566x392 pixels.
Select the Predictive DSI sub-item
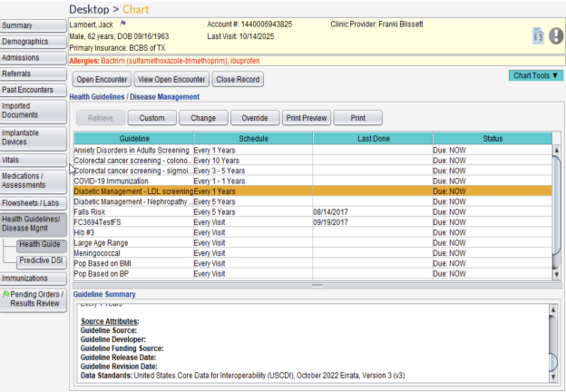[x=40, y=261]
